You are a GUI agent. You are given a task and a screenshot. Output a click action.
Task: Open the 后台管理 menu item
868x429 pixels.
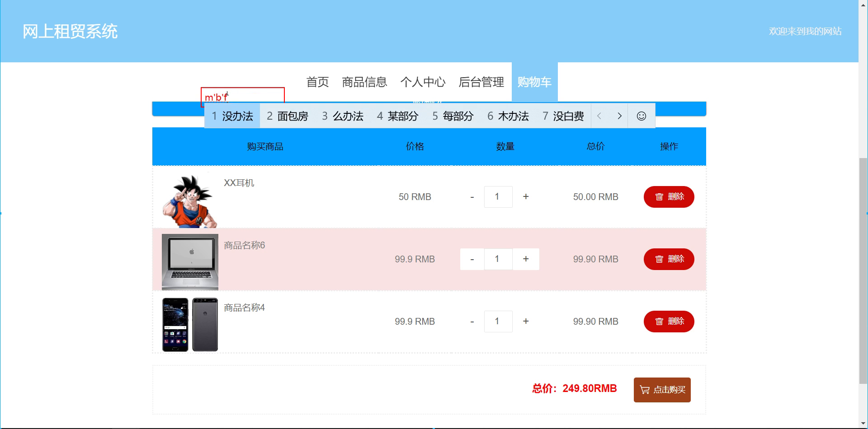point(481,82)
